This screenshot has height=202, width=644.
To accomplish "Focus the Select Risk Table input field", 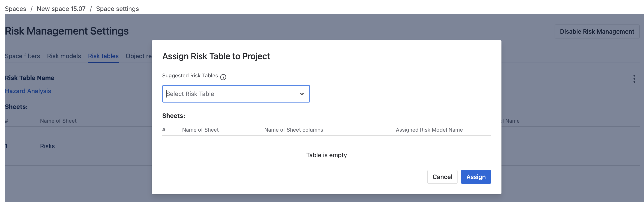I will click(236, 94).
